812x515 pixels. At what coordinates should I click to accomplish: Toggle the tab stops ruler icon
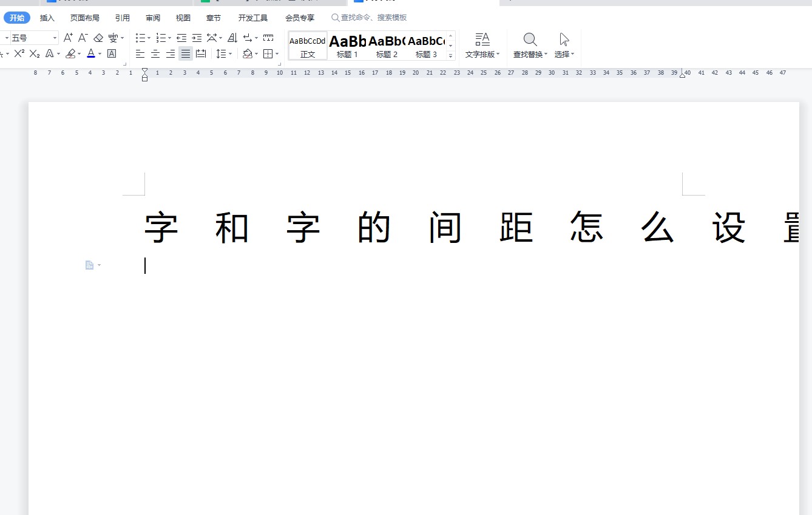coord(268,38)
